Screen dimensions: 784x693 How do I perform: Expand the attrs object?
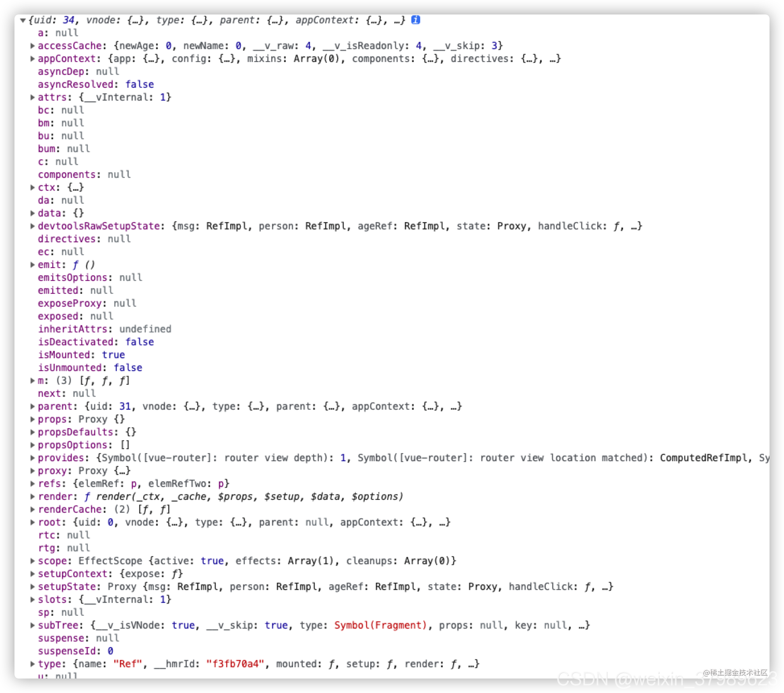[33, 97]
